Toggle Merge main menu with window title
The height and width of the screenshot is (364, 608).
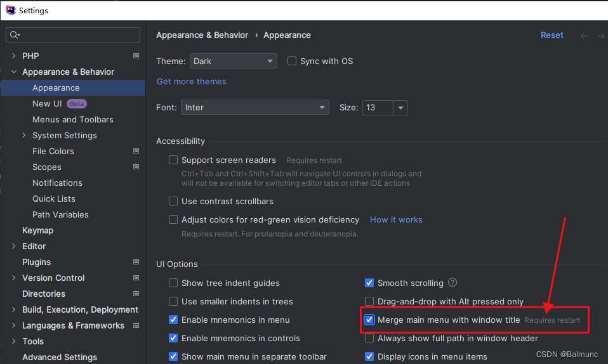[369, 320]
